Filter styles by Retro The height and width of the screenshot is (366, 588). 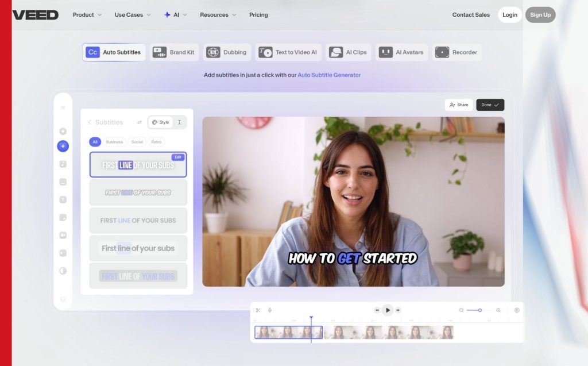156,142
